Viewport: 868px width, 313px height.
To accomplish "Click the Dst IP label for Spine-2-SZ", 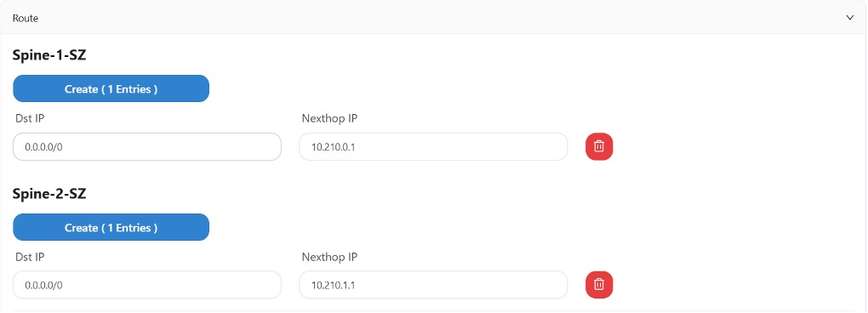I will tap(29, 257).
